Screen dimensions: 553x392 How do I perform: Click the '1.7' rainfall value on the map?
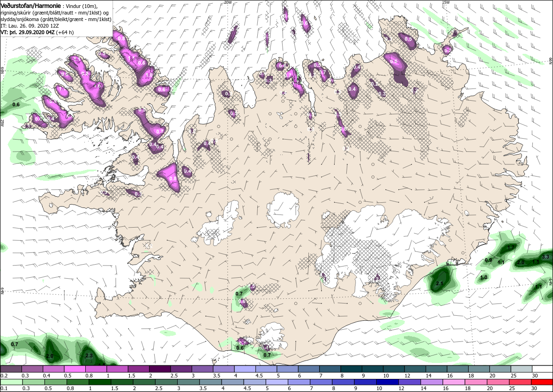coord(511,248)
